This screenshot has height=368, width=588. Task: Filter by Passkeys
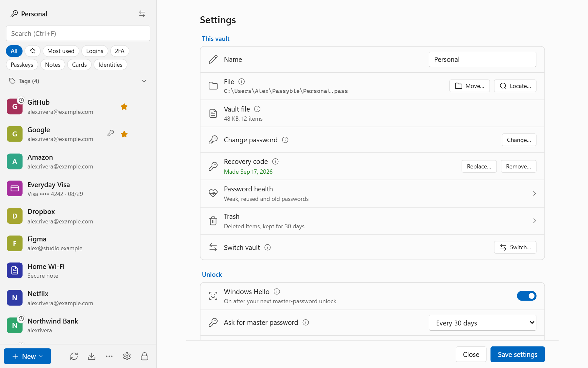[x=22, y=65]
